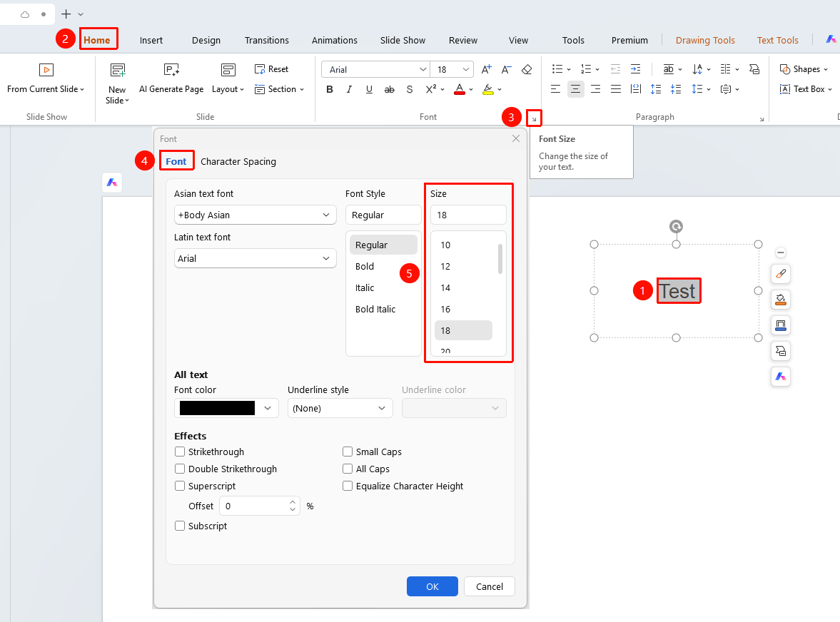
Task: Click AI Generate Page icon
Action: coord(171,70)
